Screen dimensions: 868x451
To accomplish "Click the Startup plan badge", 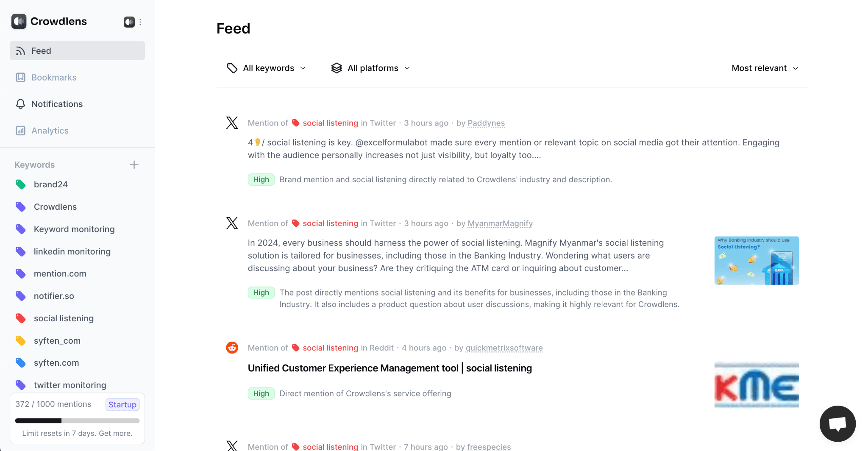I will point(122,405).
